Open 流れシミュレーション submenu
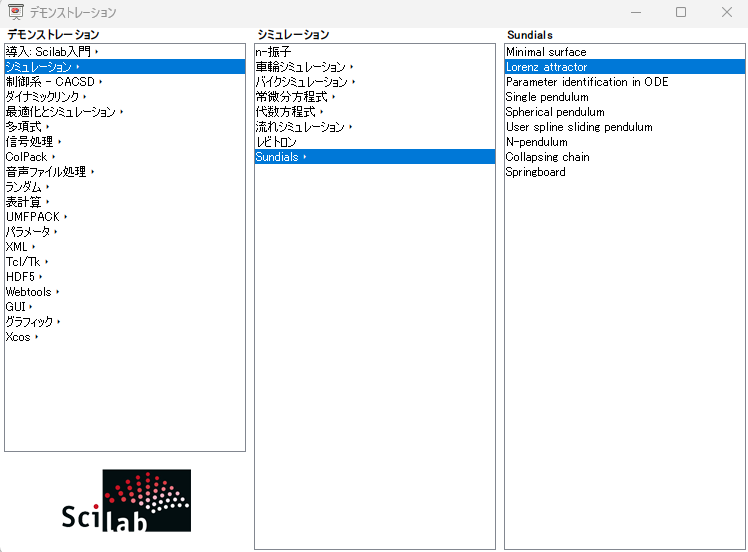Image resolution: width=748 pixels, height=552 pixels. [x=375, y=127]
